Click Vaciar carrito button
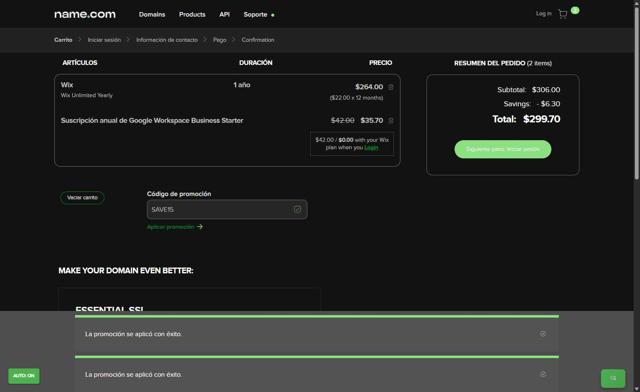 click(x=82, y=198)
